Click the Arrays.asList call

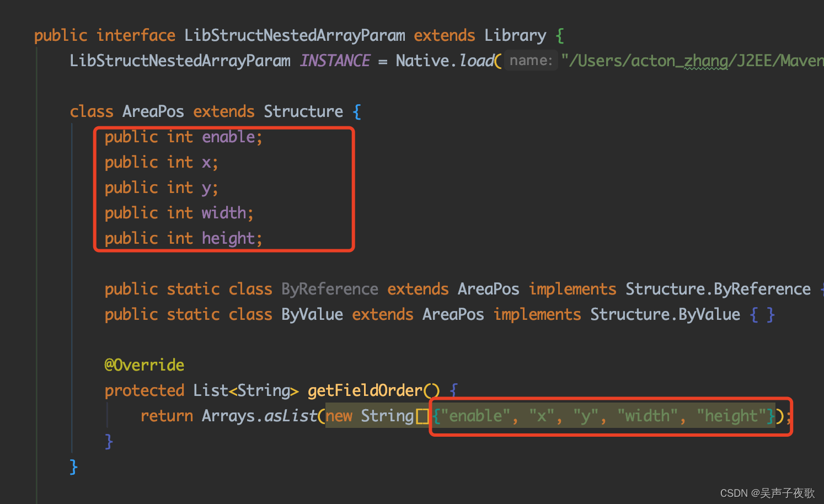click(x=259, y=416)
